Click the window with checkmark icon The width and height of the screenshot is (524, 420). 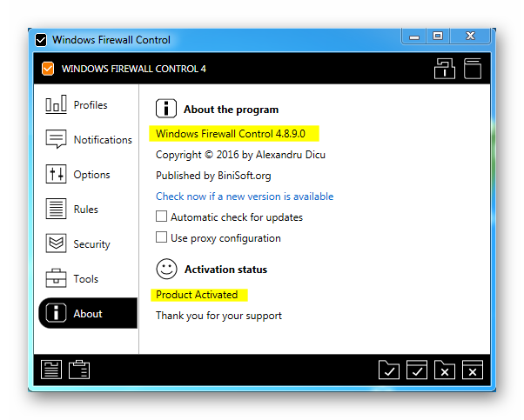(x=417, y=370)
